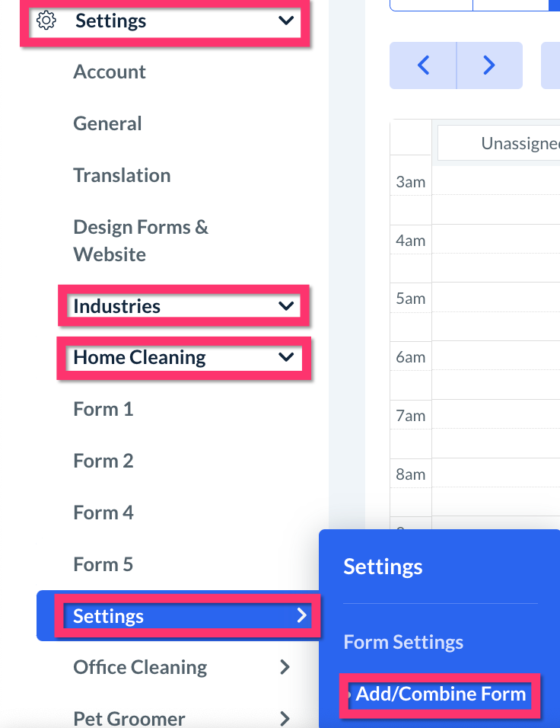Click the 5am slot in Unassigned column
560x728 pixels.
496,298
